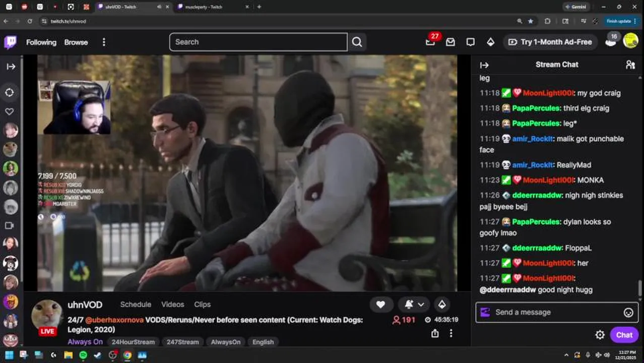Select the English tag

pos(263,342)
